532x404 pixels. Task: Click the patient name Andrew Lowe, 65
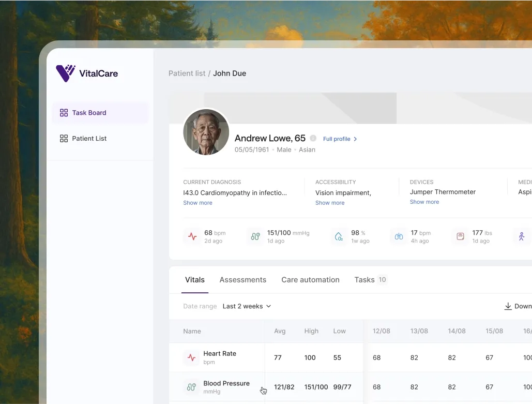click(x=270, y=138)
